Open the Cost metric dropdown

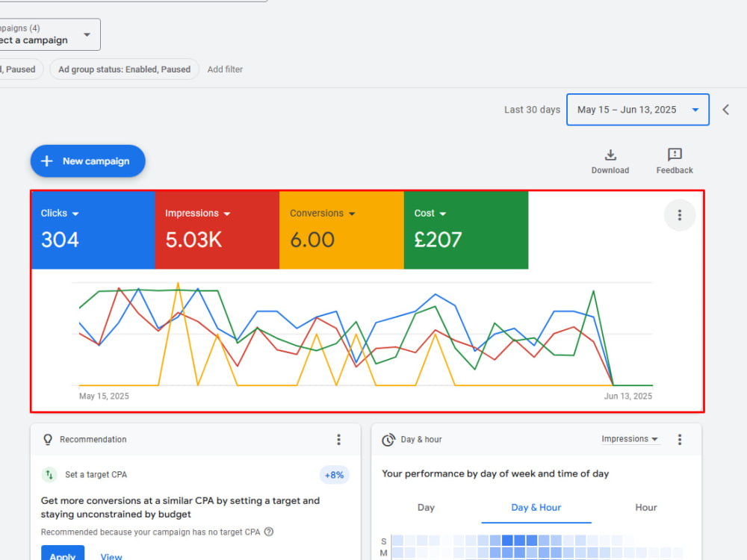pos(430,214)
